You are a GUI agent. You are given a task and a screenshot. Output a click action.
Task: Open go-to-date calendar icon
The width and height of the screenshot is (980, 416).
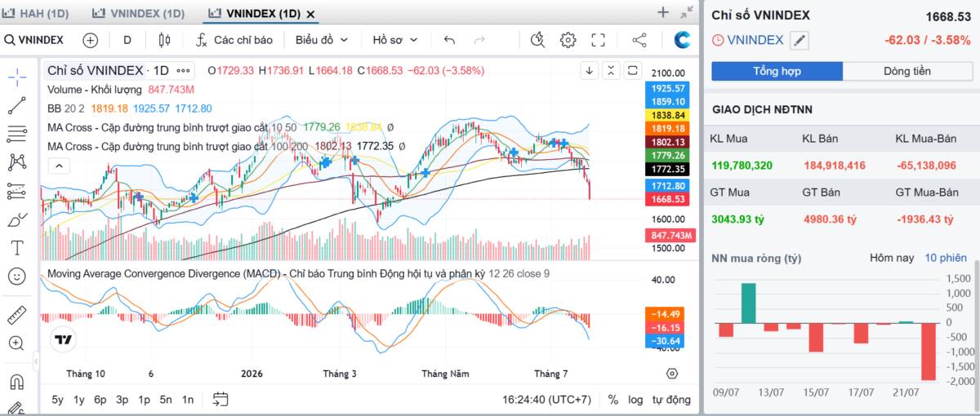tap(220, 399)
